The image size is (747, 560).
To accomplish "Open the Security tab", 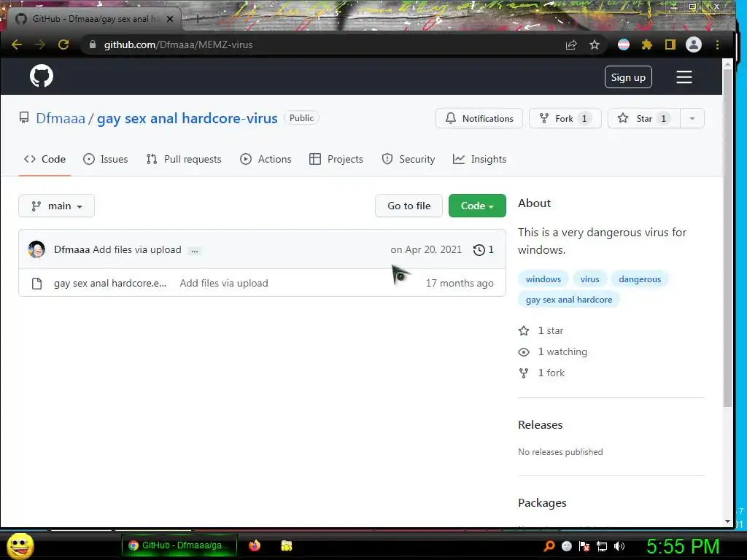I will 409,159.
